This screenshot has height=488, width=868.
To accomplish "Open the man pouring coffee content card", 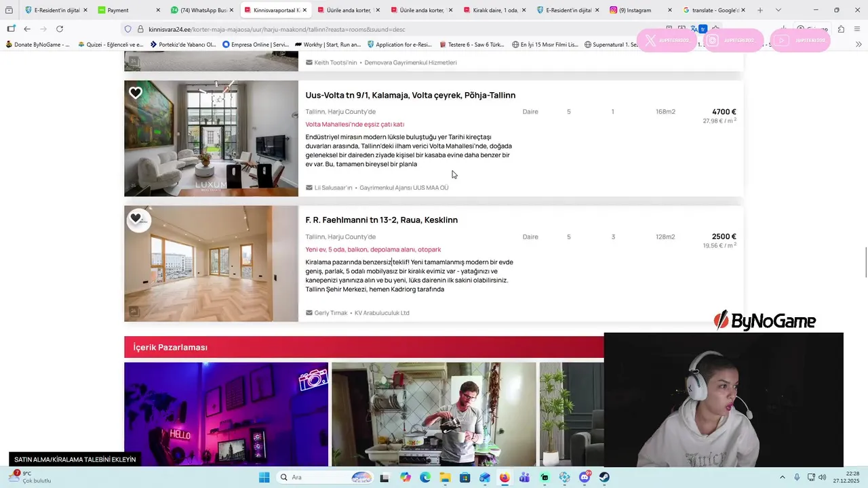I will coord(434,414).
